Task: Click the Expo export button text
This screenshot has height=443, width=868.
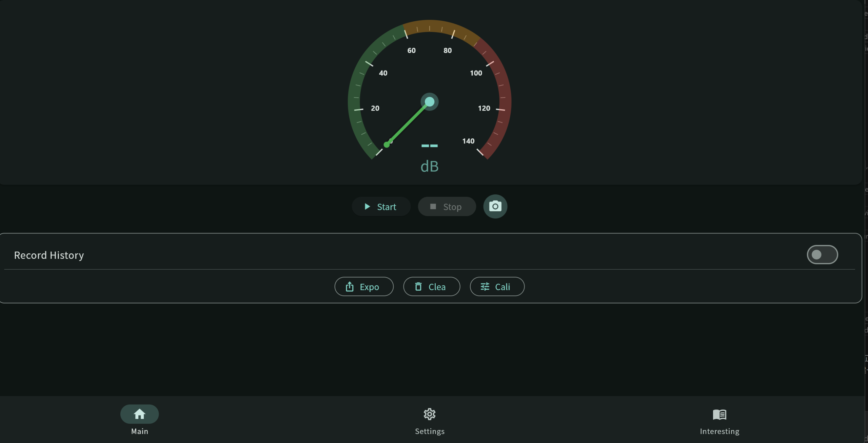Action: click(x=369, y=287)
